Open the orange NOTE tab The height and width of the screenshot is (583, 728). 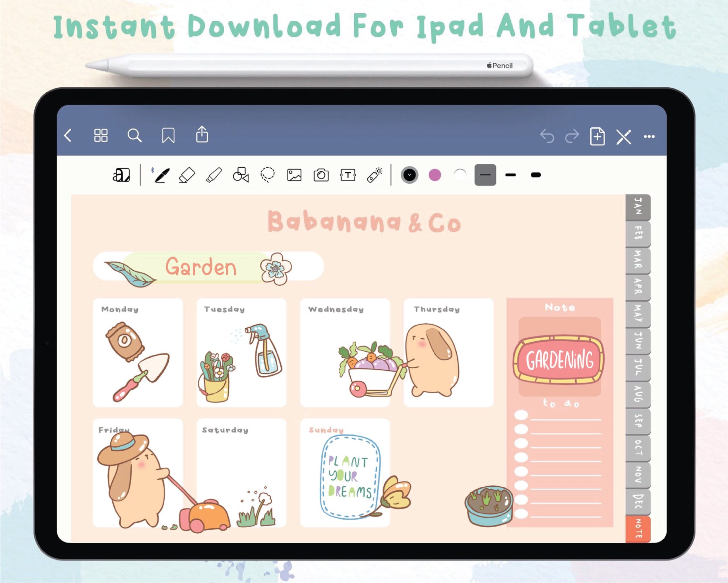[x=638, y=529]
